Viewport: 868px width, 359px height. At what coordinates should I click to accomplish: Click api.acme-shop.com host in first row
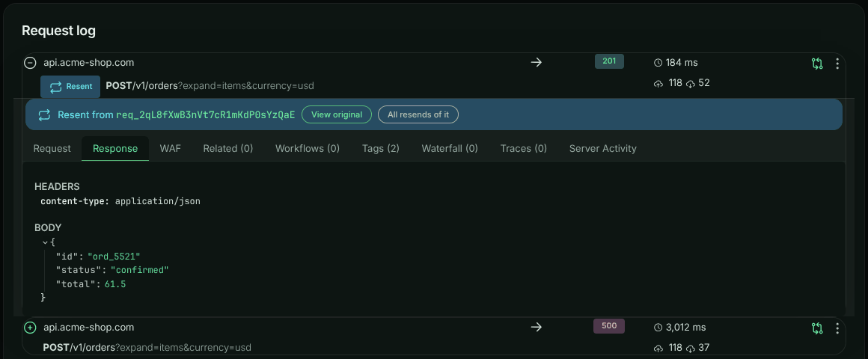(88, 63)
